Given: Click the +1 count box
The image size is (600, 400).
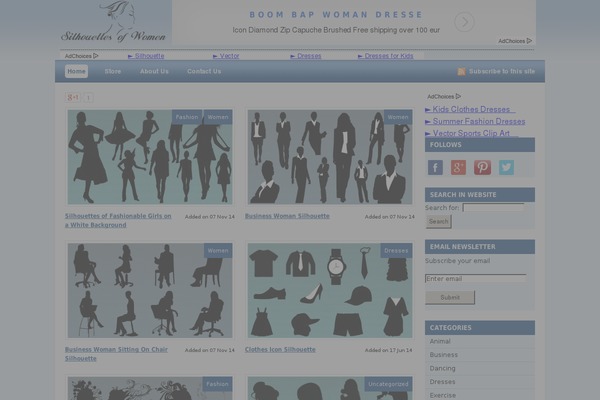Looking at the screenshot, I should pos(88,98).
